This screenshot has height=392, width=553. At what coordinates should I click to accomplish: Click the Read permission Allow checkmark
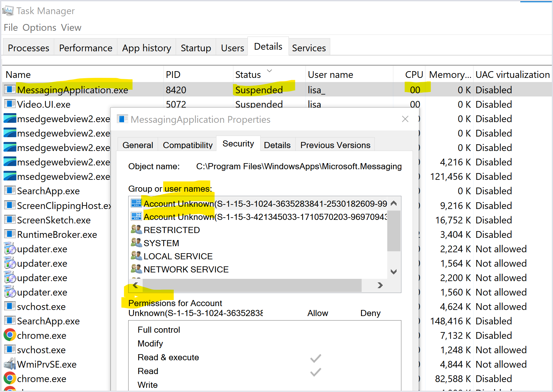pyautogui.click(x=316, y=371)
